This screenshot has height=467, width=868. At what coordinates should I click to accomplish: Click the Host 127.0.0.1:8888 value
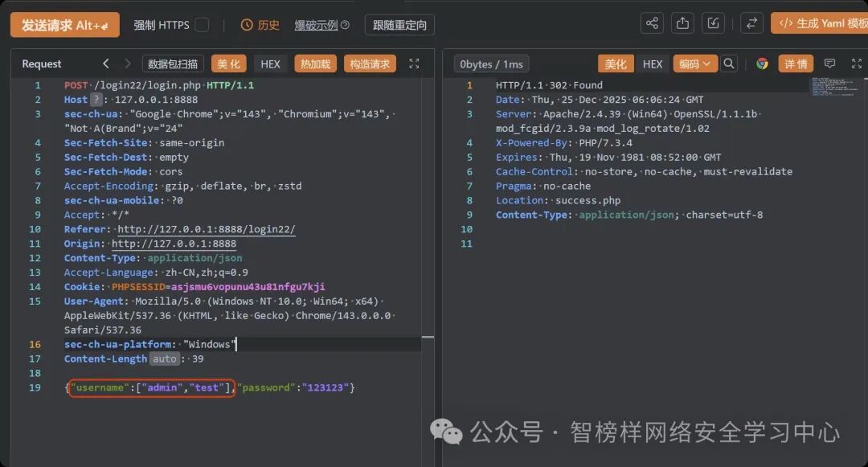tap(156, 100)
